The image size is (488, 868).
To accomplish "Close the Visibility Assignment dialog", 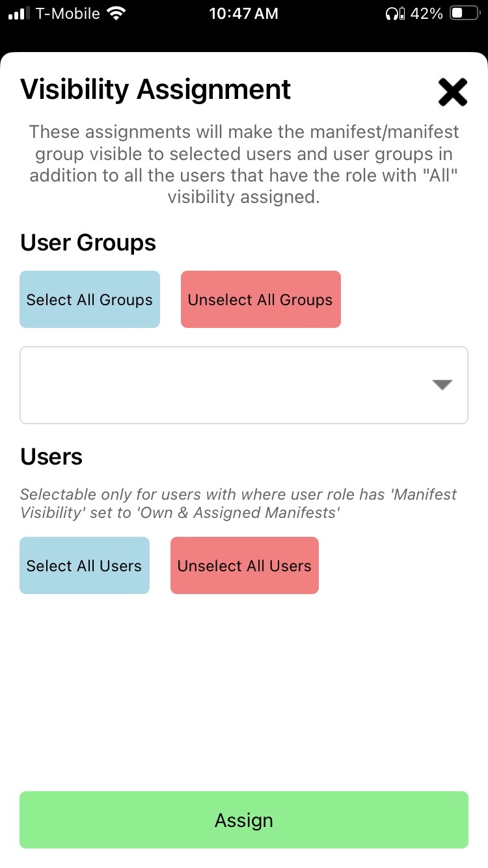I will pyautogui.click(x=452, y=92).
